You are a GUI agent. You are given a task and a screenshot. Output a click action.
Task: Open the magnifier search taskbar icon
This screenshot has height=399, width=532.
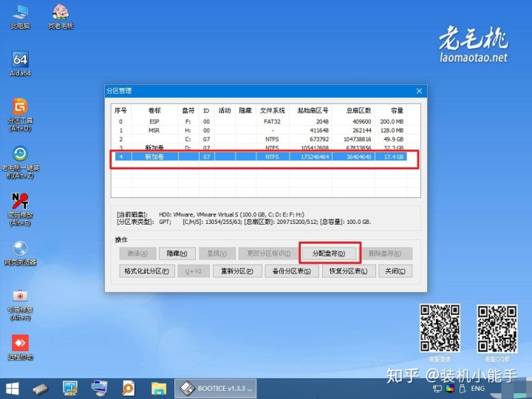(129, 389)
